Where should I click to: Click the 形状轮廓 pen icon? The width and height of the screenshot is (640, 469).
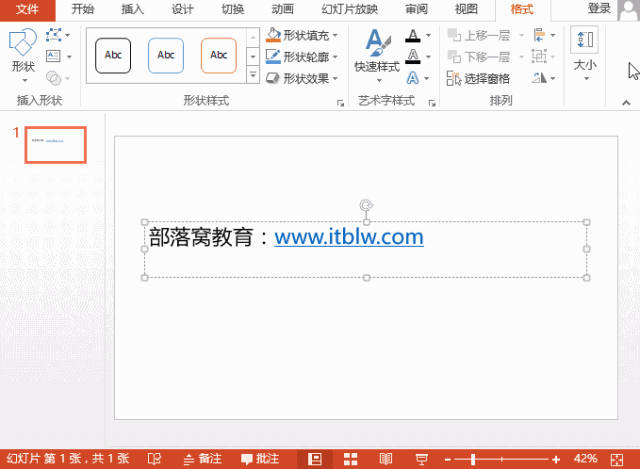click(x=273, y=56)
